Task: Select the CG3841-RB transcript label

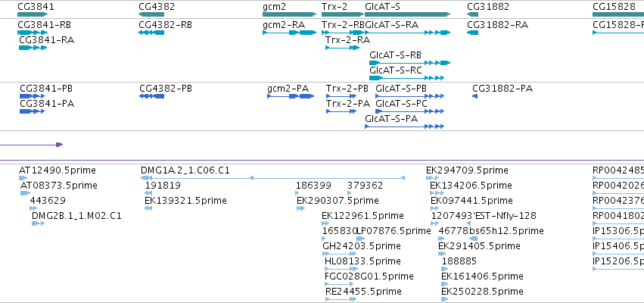Action: pyautogui.click(x=45, y=25)
